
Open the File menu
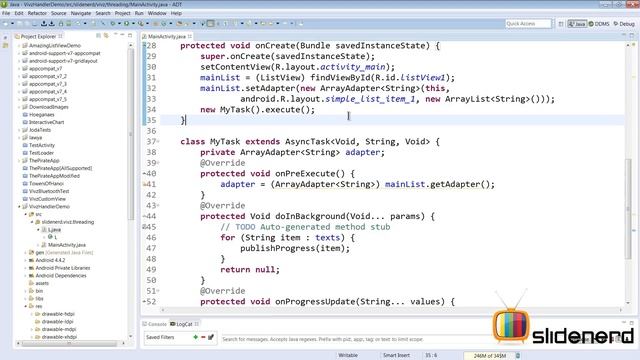(x=6, y=13)
